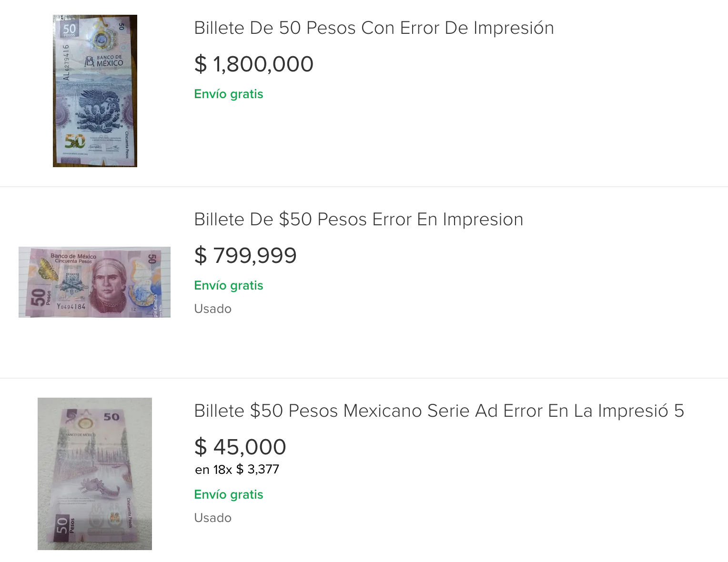Image resolution: width=728 pixels, height=562 pixels.
Task: Open listing 'Billete De $50 Pesos Error En Impresion'
Action: coord(358,220)
